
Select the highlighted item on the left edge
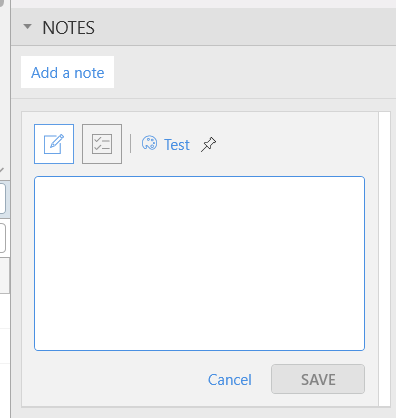pyautogui.click(x=3, y=199)
